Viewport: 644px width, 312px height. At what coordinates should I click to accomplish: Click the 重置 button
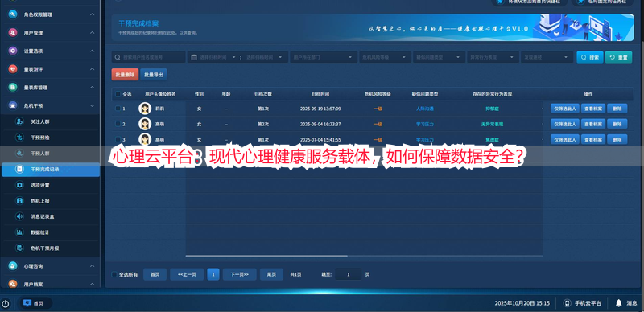pyautogui.click(x=618, y=57)
